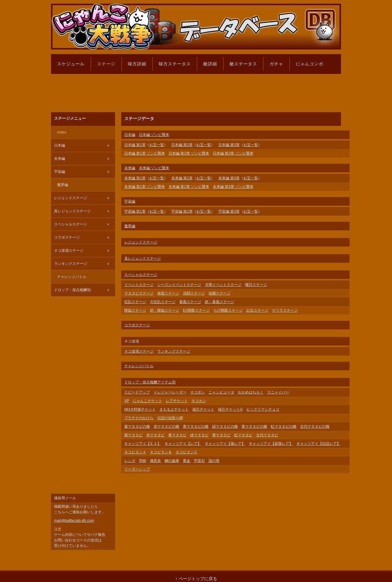Viewport: 392px width, 582px height.
Task: Go to 味方ステータス navigation item
Action: click(175, 64)
